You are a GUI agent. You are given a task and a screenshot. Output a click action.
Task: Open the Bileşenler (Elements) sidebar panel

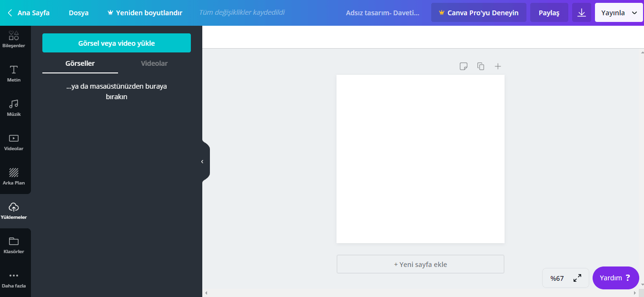pyautogui.click(x=14, y=40)
